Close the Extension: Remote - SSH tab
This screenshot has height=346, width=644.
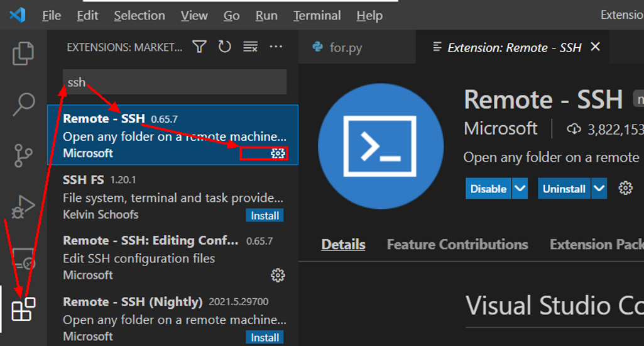point(596,47)
